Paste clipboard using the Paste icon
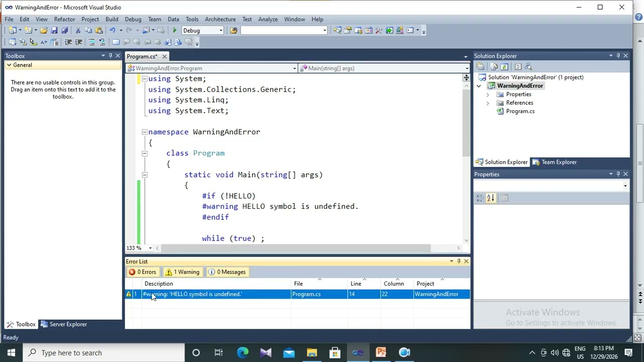644x362 pixels. coord(99,31)
